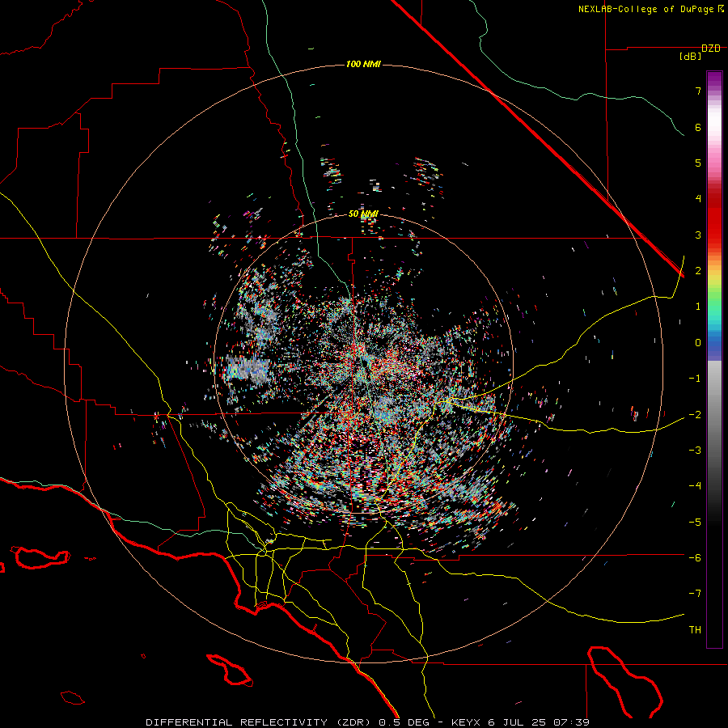This screenshot has height=728, width=728.
Task: Select the -6 value on color scale
Action: pos(695,558)
